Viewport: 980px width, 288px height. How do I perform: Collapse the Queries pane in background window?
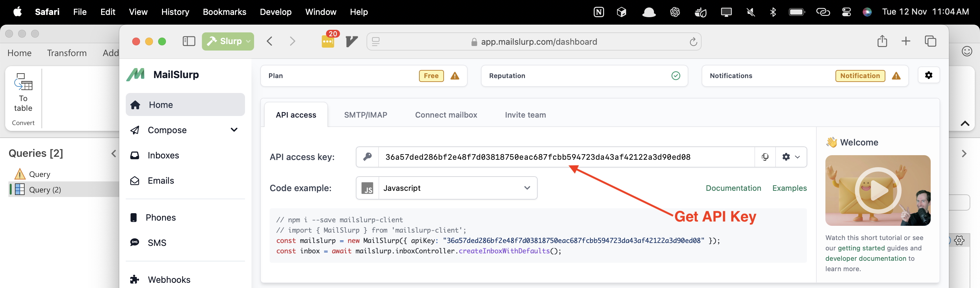pyautogui.click(x=113, y=154)
